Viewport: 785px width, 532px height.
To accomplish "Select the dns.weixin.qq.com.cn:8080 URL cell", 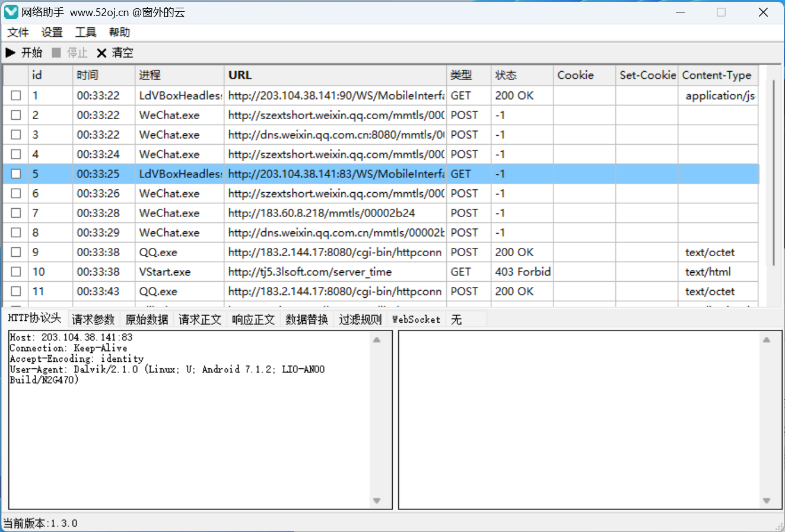I will click(335, 135).
